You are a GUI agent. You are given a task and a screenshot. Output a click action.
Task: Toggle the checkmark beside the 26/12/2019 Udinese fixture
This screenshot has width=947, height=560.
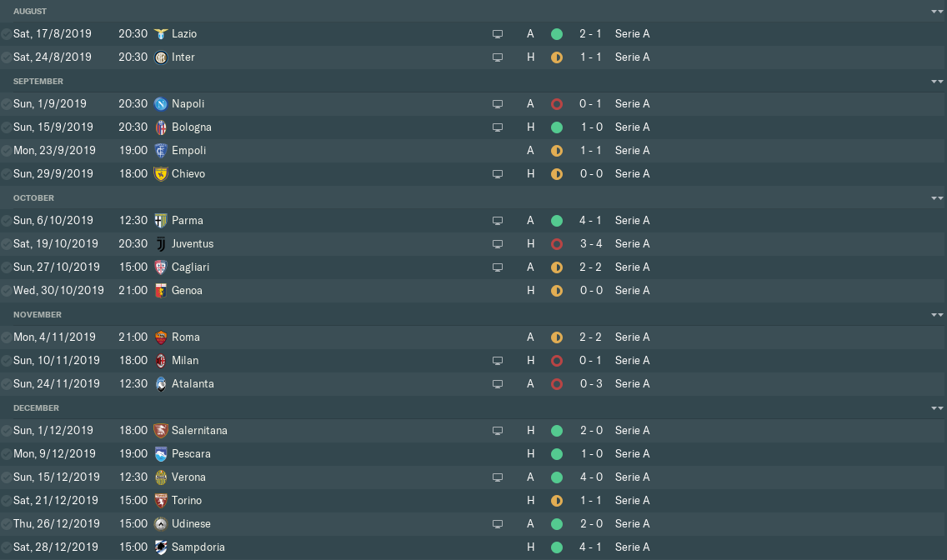(x=7, y=524)
